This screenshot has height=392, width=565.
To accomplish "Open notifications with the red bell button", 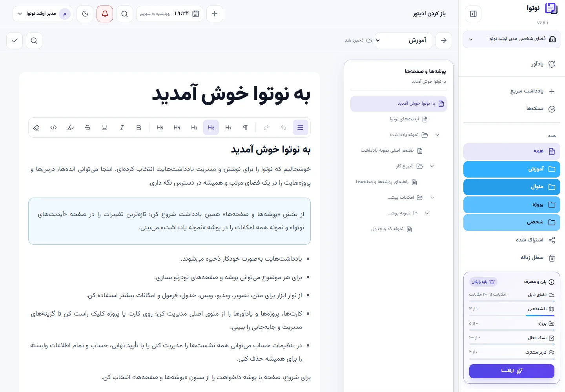I will [105, 14].
